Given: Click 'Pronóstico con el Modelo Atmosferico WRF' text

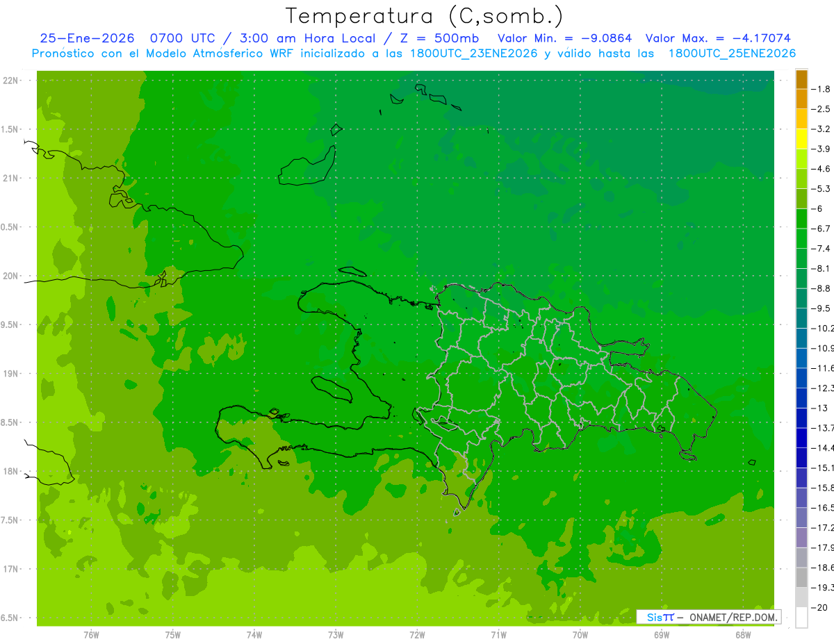Looking at the screenshot, I should [165, 53].
